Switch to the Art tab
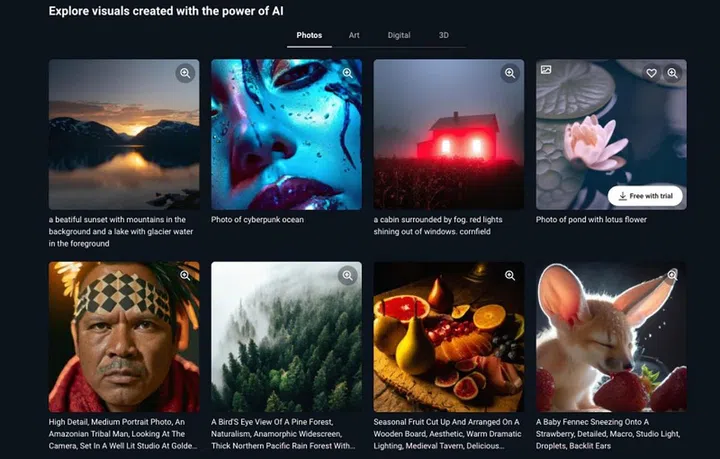720x459 pixels. pyautogui.click(x=354, y=35)
